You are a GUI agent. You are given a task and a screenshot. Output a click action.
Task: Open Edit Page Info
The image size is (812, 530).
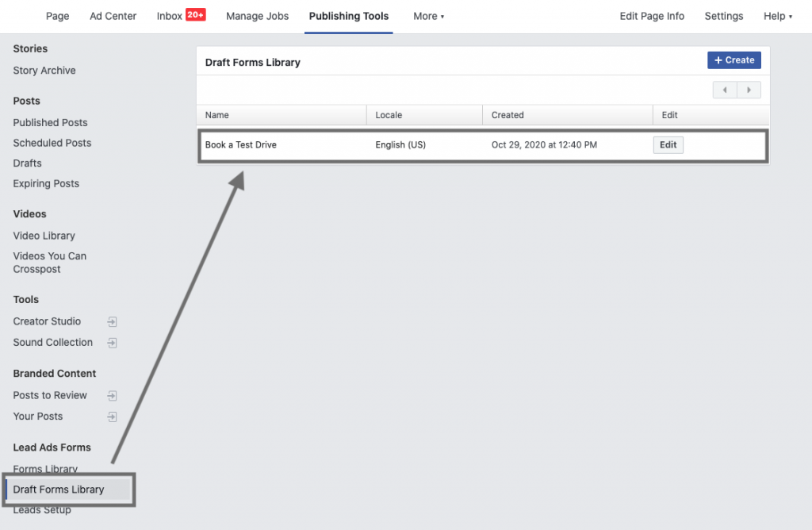[x=652, y=16]
